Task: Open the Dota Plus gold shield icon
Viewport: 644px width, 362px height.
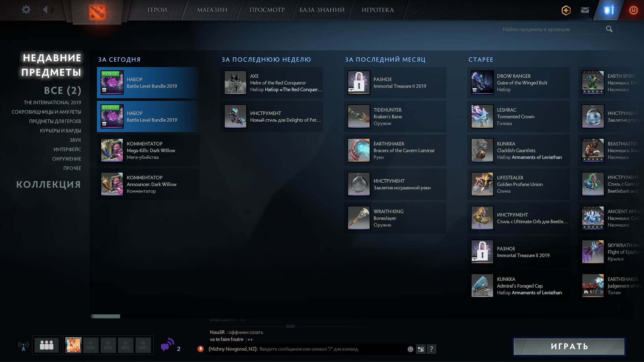Action: [566, 10]
